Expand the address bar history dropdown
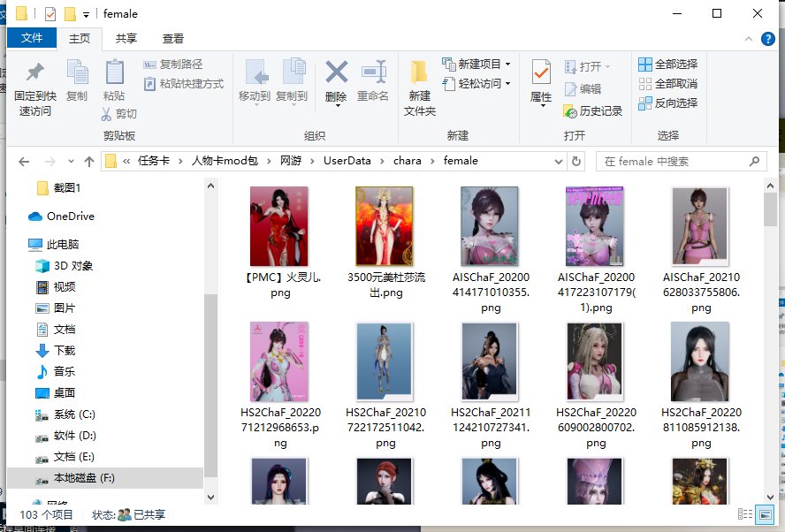Screen dimensions: 785x532 [559, 161]
